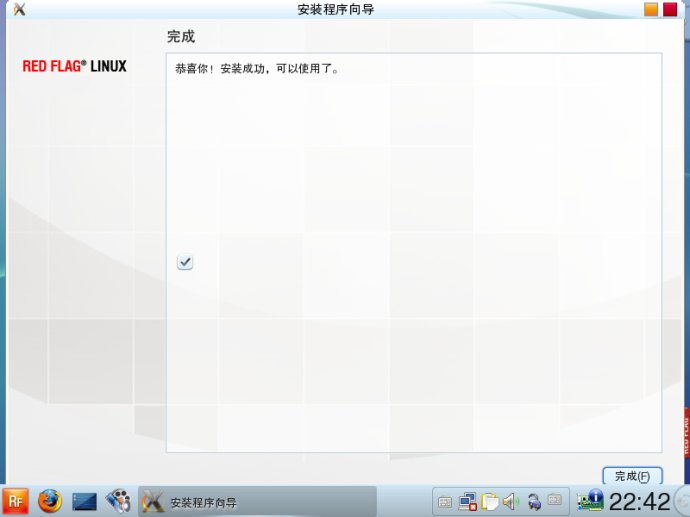This screenshot has width=690, height=517.
Task: Uncheck the checkbox on the completion page
Action: [x=185, y=262]
